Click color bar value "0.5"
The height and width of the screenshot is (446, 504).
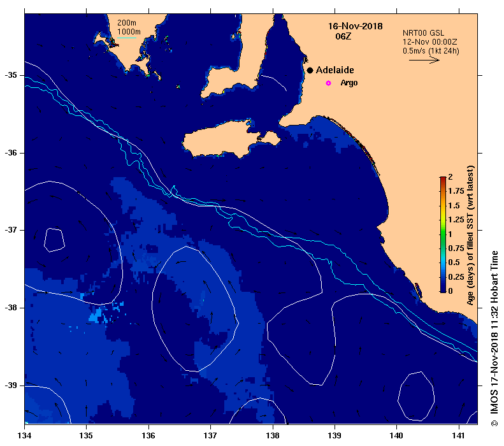(x=454, y=263)
